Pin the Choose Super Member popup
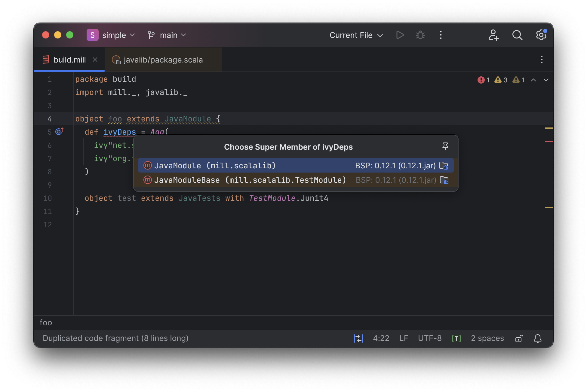The image size is (587, 392). [445, 146]
